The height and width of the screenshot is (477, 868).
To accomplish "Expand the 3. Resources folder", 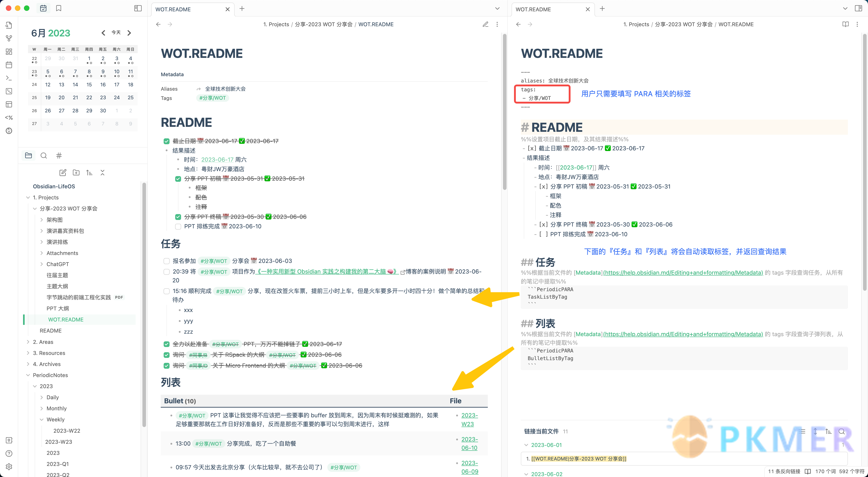I will pos(28,353).
